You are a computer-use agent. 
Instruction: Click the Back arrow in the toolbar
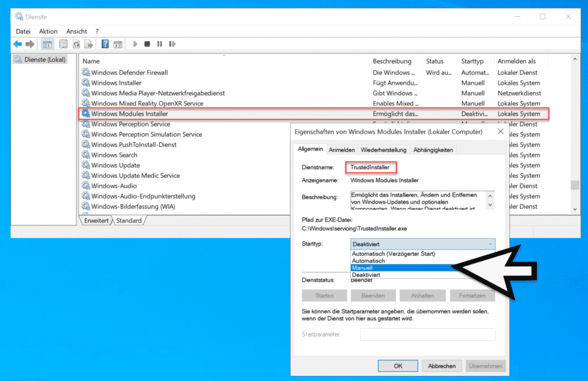pos(18,44)
